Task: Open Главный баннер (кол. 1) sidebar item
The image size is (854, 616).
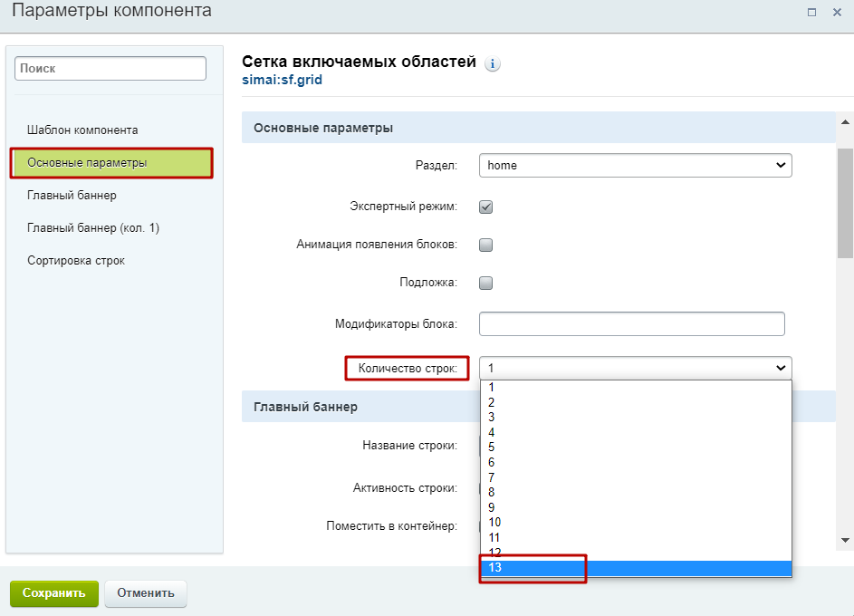Action: click(x=93, y=228)
